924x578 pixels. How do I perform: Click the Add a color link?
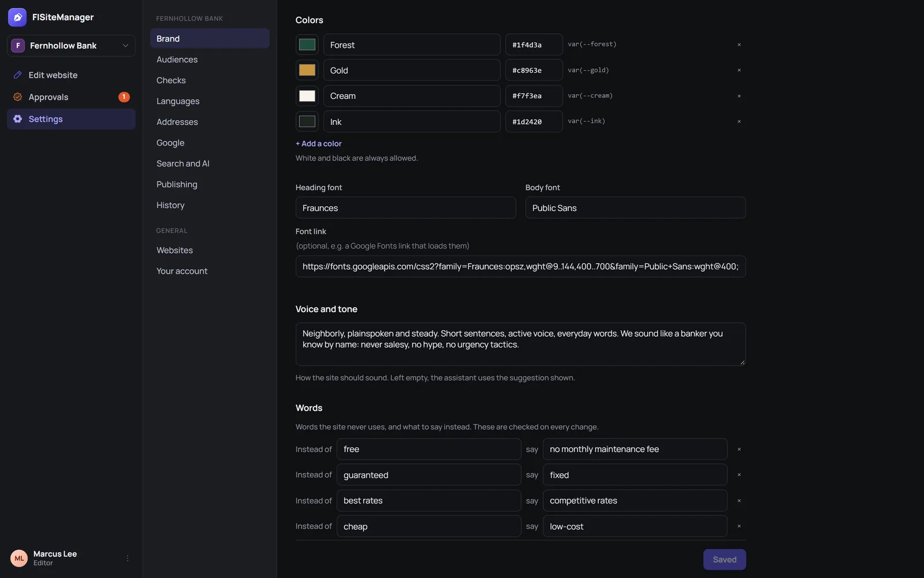(319, 143)
